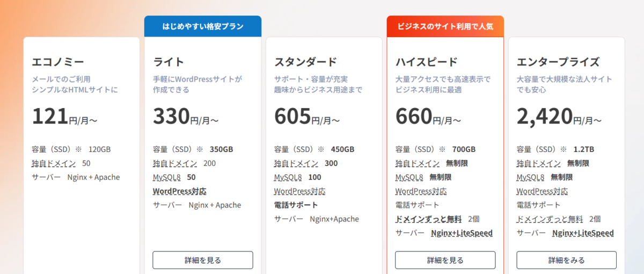The width and height of the screenshot is (644, 274).
Task: Click 独自ドメイン link in ライト plan
Action: [175, 163]
